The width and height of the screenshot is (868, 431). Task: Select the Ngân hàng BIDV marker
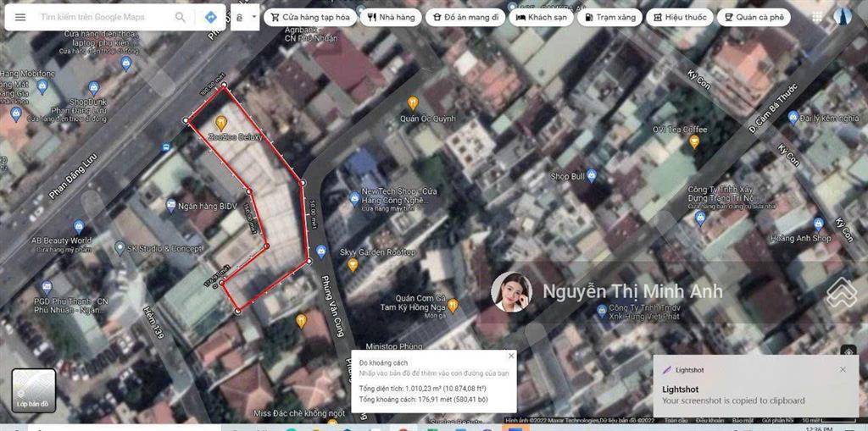tap(171, 206)
